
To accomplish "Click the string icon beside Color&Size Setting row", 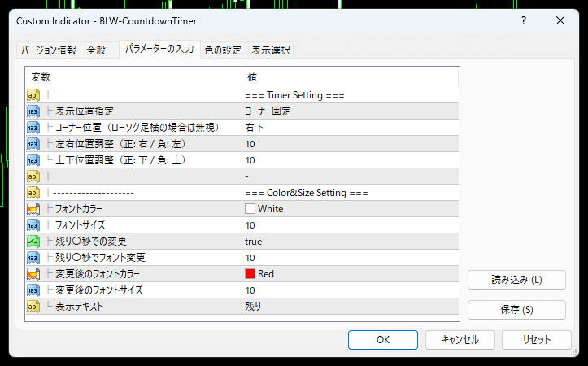I will tap(33, 193).
